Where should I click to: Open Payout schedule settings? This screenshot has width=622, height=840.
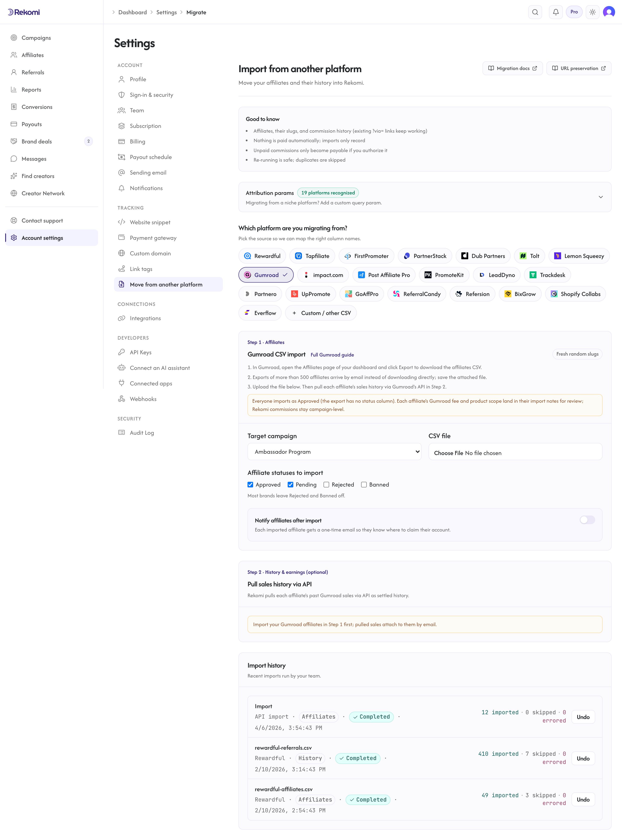(x=168, y=157)
